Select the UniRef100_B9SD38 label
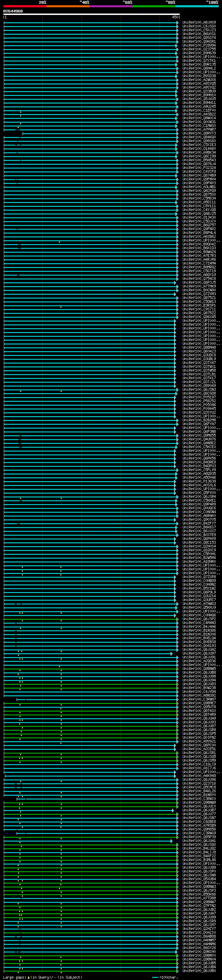The width and height of the screenshot is (222, 980). (199, 76)
